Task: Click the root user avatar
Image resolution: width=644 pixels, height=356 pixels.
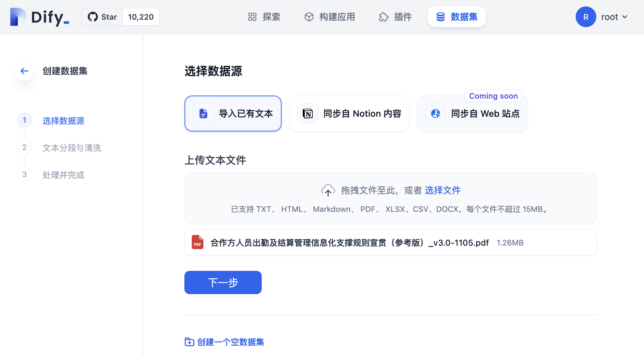Action: coord(585,17)
